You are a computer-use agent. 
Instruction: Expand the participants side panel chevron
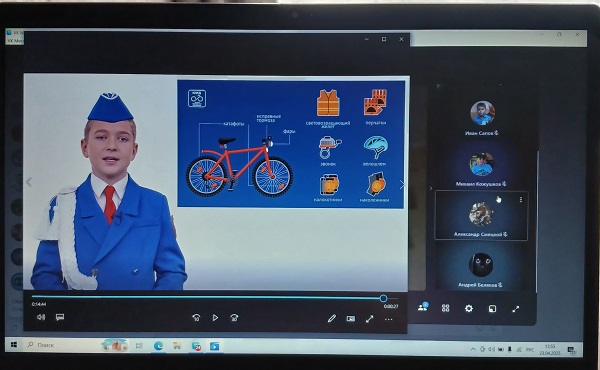(431, 188)
